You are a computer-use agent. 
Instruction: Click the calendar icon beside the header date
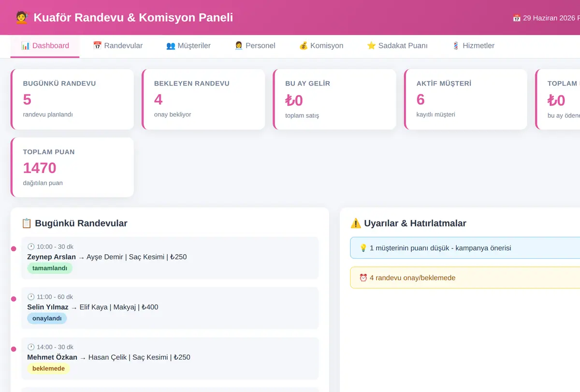pyautogui.click(x=517, y=18)
